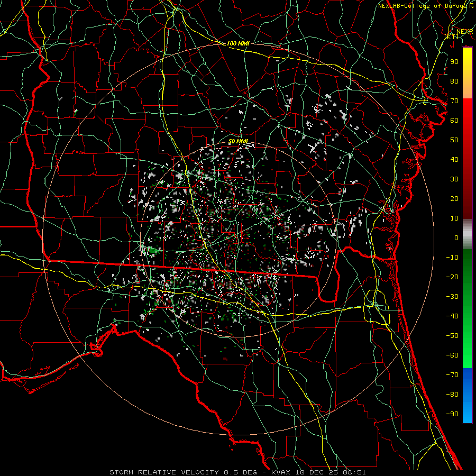Click "0.5 DEG" in the bottom caption
The image size is (476, 476).
coord(240,472)
